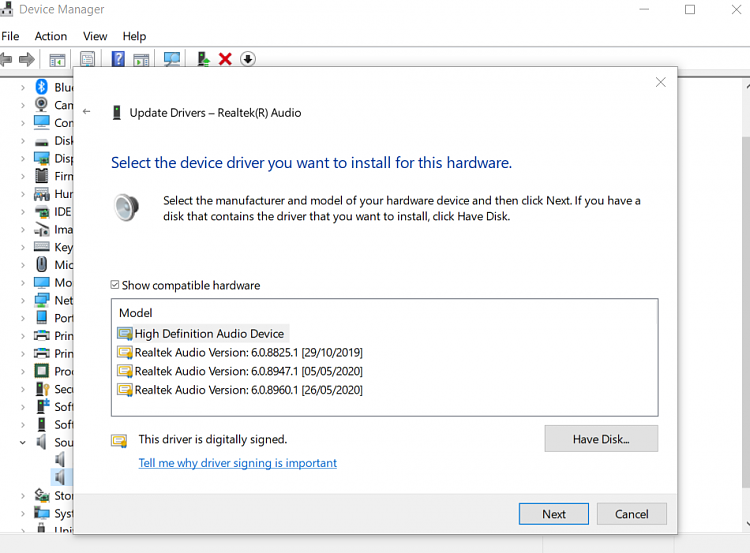Select Realtek Audio Version 6.0.8947.1 driver
750x553 pixels.
(240, 371)
